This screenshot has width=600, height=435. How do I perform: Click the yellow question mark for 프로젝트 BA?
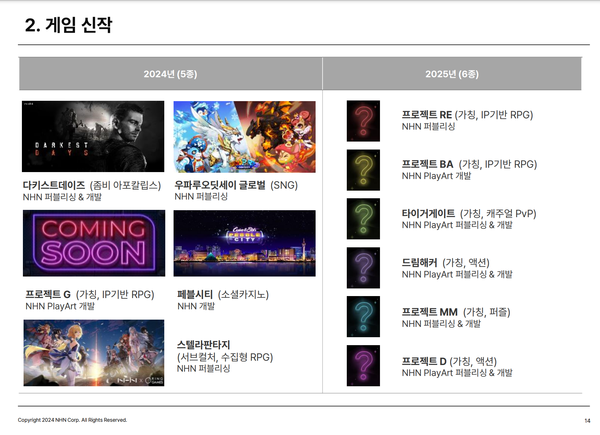[363, 170]
